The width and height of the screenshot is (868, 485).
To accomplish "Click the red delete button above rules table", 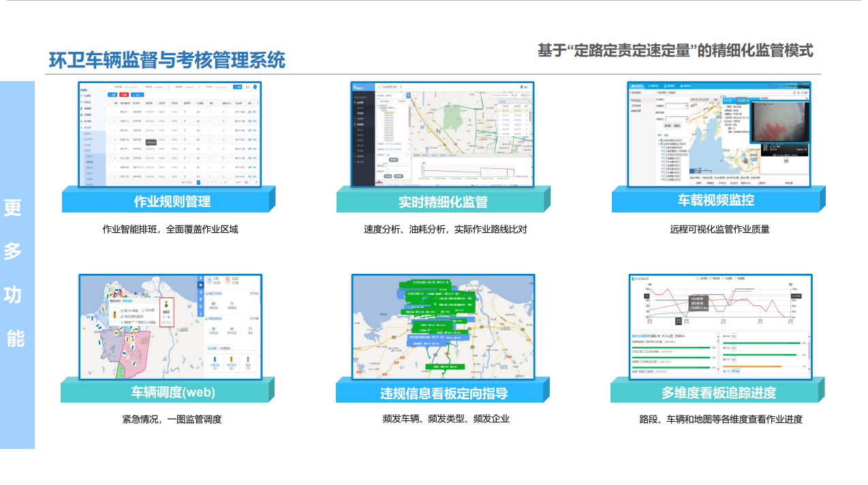I will (125, 95).
